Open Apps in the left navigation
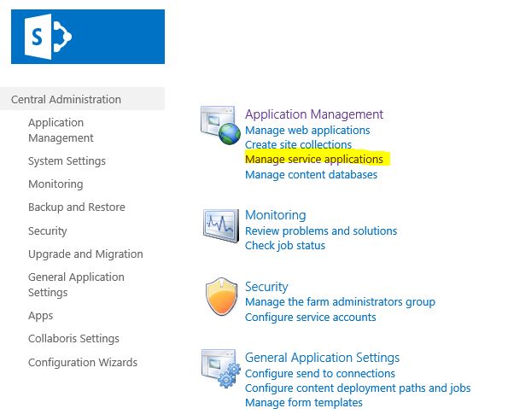This screenshot has width=508, height=420. [x=40, y=316]
